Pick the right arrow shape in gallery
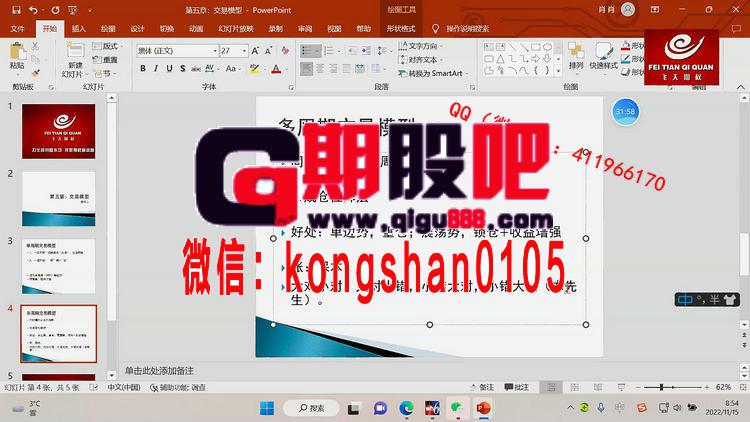 point(536,59)
